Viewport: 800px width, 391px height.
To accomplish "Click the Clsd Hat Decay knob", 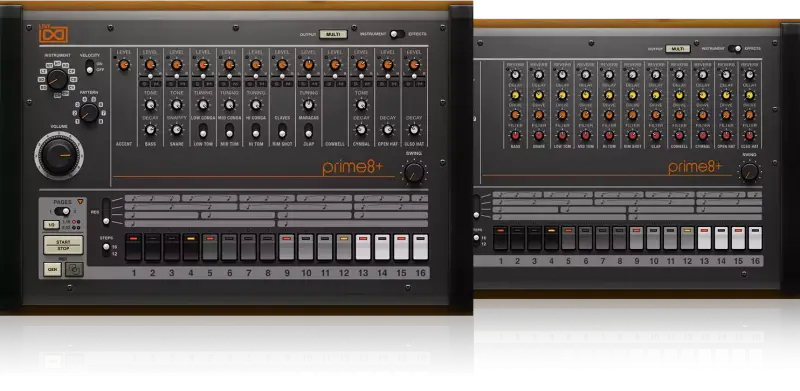I will (x=414, y=130).
